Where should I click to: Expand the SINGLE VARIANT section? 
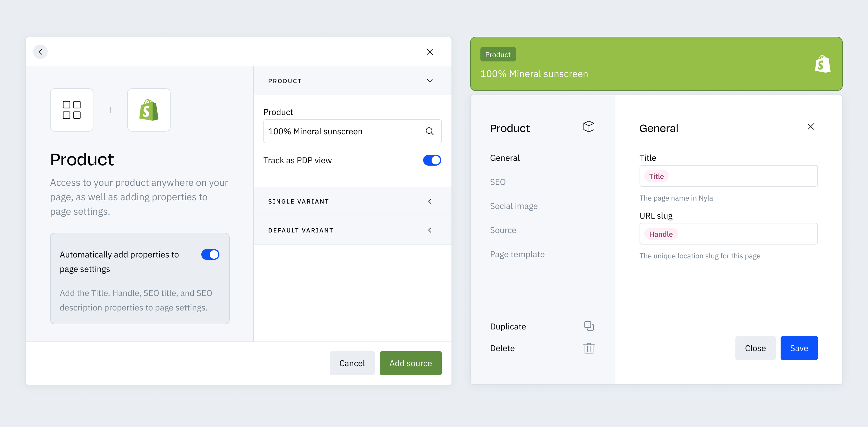tap(431, 201)
